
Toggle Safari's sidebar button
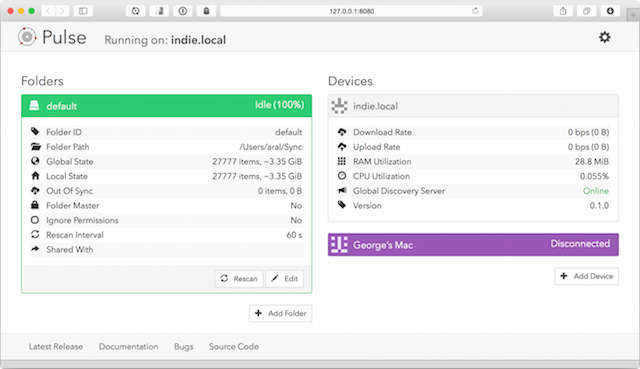[x=83, y=11]
